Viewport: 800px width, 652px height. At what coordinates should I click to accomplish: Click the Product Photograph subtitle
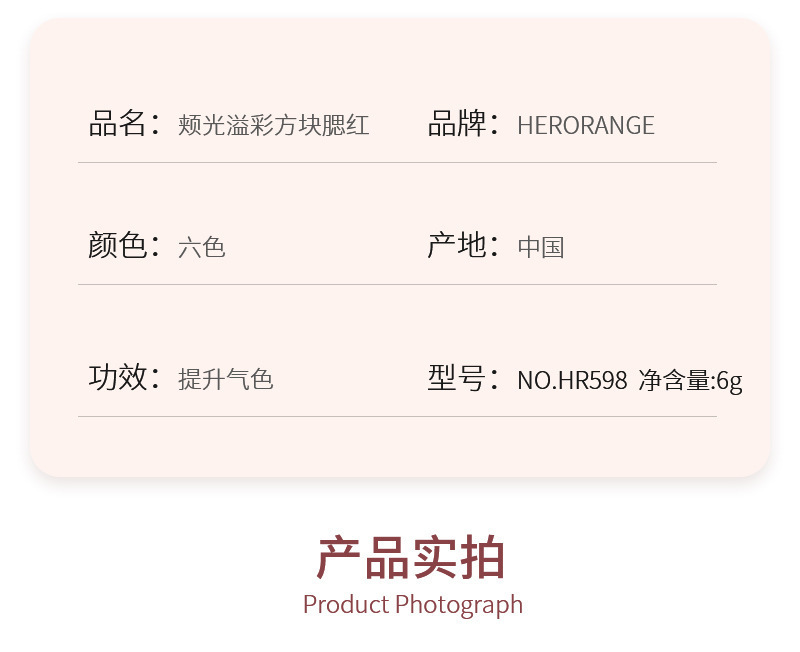pos(413,605)
